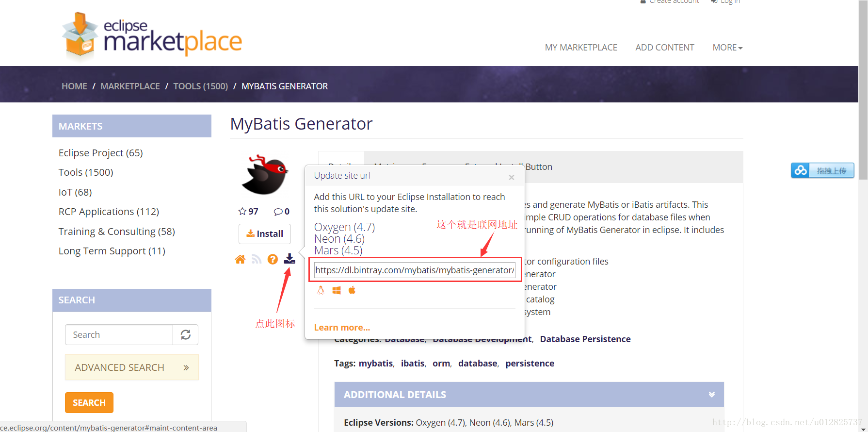Screen dimensions: 868x432
Task: Click Oxygen (4.7) text in popup
Action: (x=344, y=227)
